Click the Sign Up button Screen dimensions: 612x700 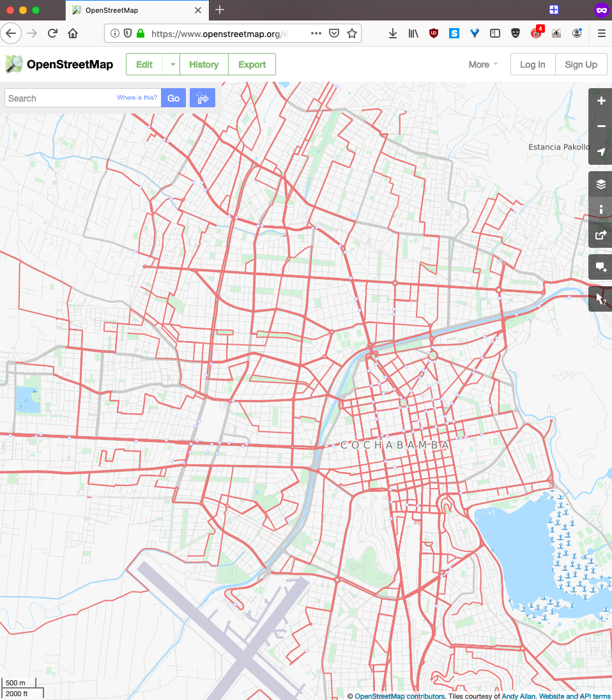tap(581, 65)
